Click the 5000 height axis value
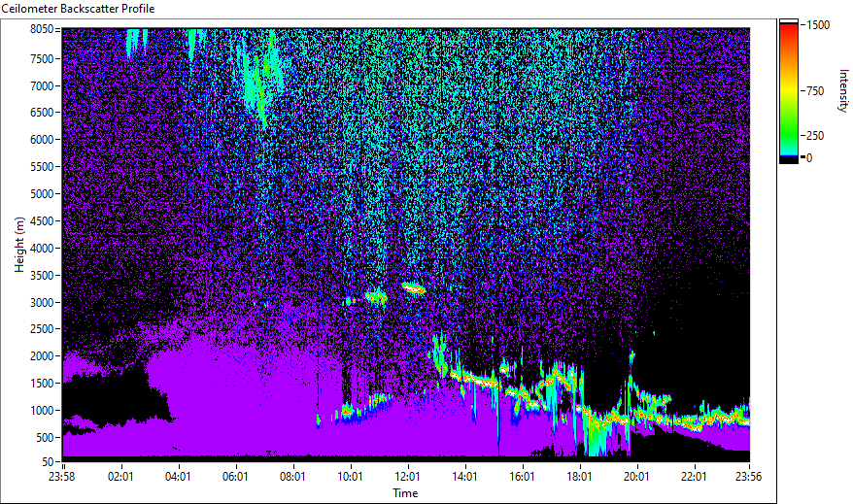Image resolution: width=853 pixels, height=504 pixels. pos(42,194)
